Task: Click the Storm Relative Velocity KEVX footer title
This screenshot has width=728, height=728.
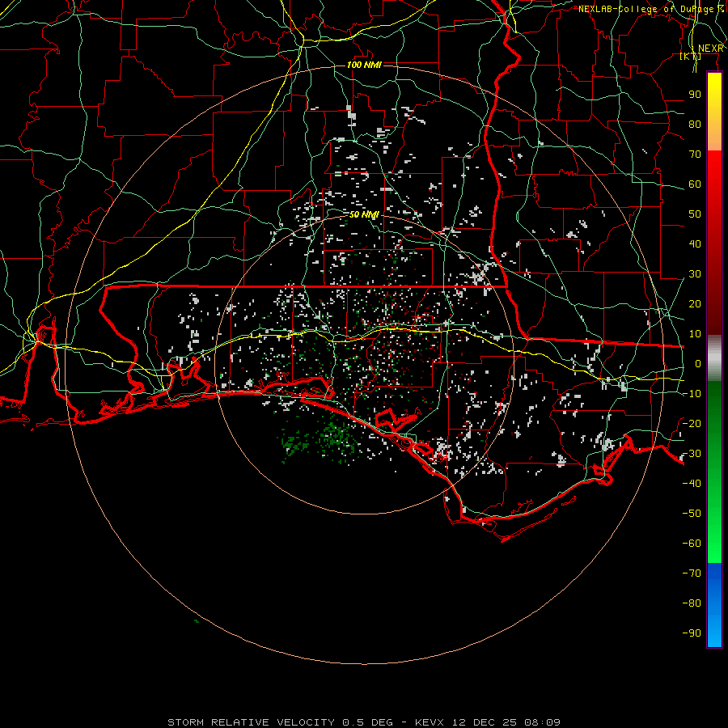Action: [x=364, y=722]
